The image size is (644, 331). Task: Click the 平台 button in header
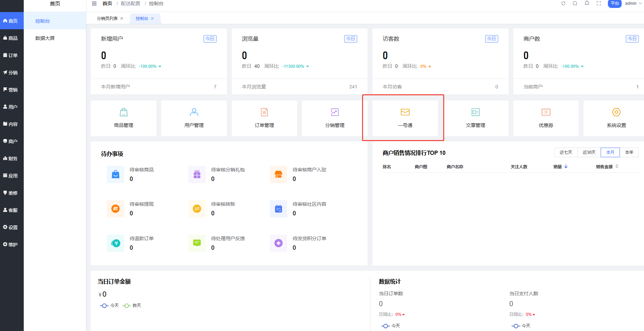[x=614, y=3]
